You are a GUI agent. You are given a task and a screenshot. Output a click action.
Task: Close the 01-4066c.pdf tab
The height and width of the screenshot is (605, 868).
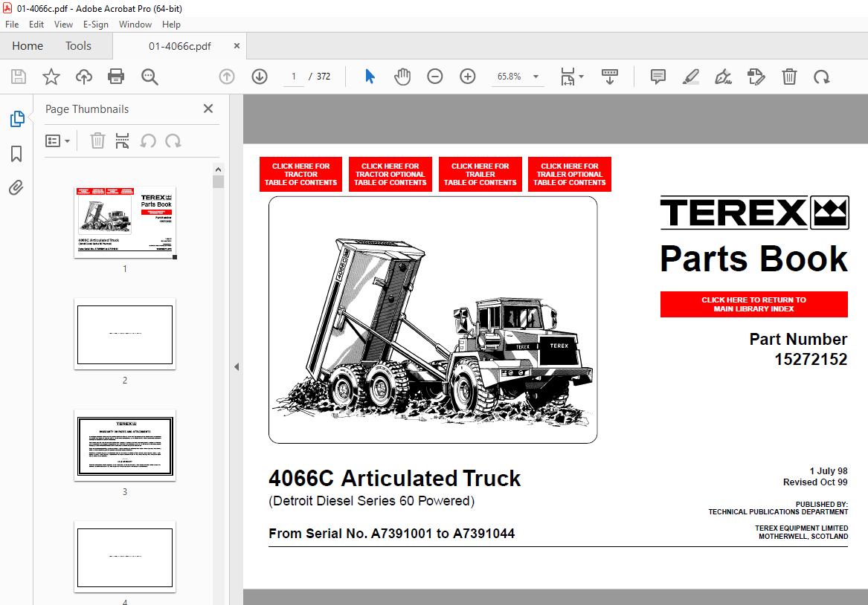coord(237,46)
